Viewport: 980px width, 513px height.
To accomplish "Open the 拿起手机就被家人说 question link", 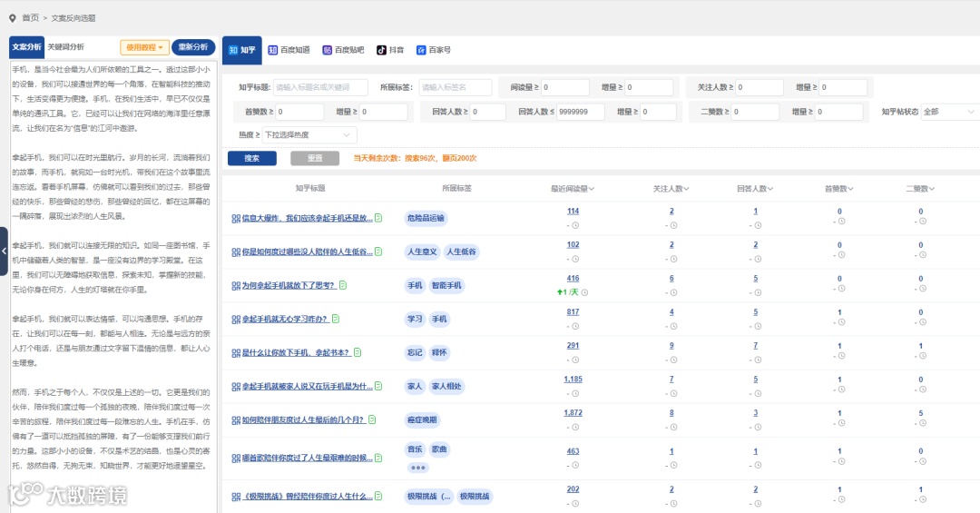I will (307, 387).
